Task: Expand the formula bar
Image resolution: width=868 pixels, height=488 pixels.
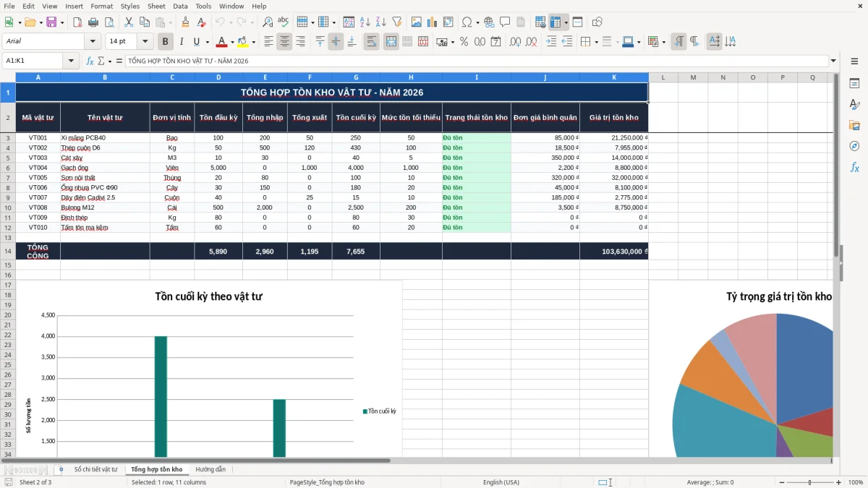Action: [x=833, y=61]
